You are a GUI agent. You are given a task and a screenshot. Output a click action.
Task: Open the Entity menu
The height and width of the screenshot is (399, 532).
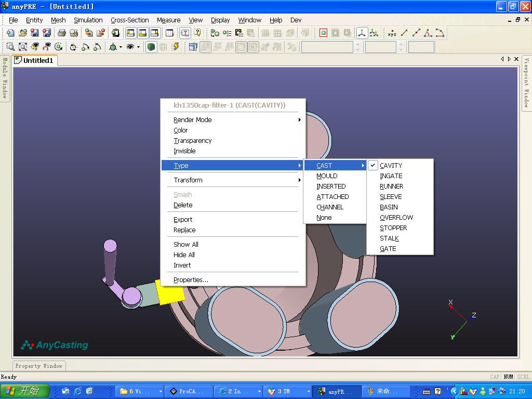tap(34, 20)
